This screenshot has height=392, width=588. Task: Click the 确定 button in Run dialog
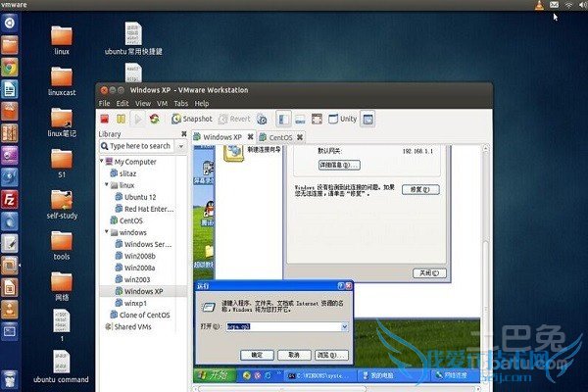257,355
